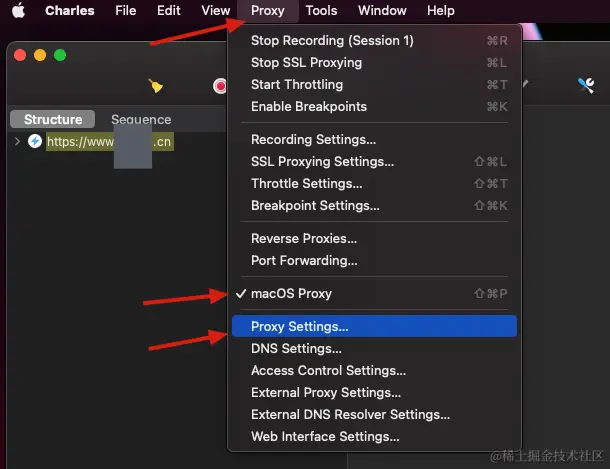
Task: Open External DNS Resolver Settings...
Action: tap(374, 415)
